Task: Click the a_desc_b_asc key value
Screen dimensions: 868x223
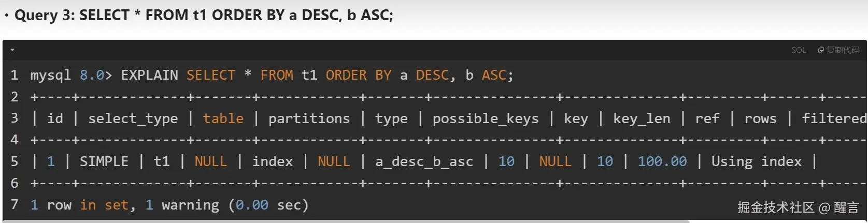Action: (424, 161)
